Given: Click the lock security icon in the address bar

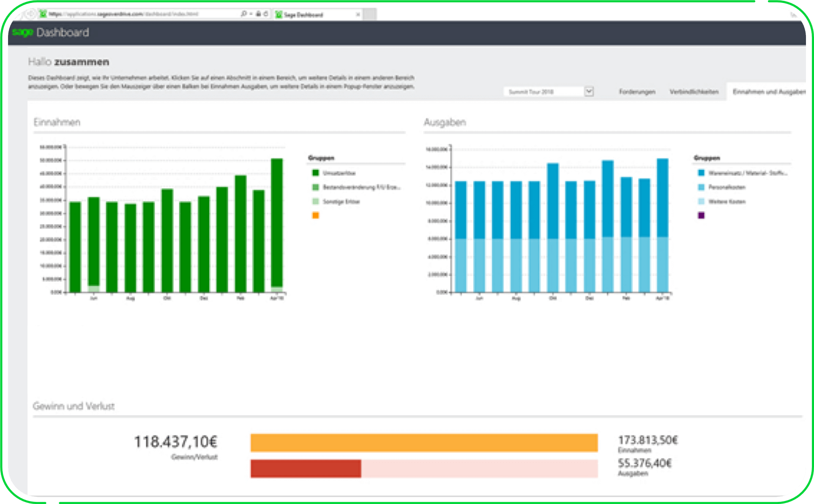Looking at the screenshot, I should (258, 14).
